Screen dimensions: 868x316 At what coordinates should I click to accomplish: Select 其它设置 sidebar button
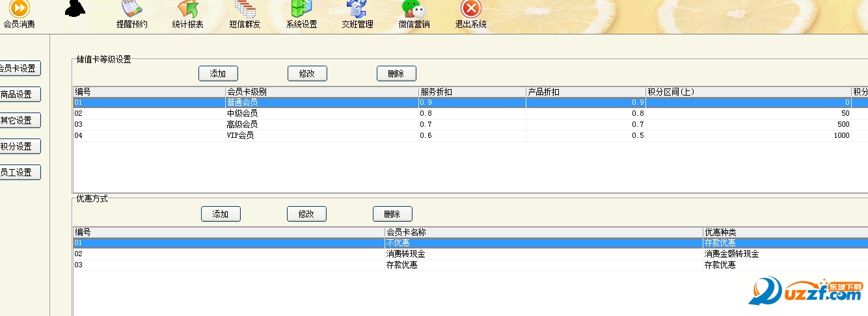coord(20,120)
